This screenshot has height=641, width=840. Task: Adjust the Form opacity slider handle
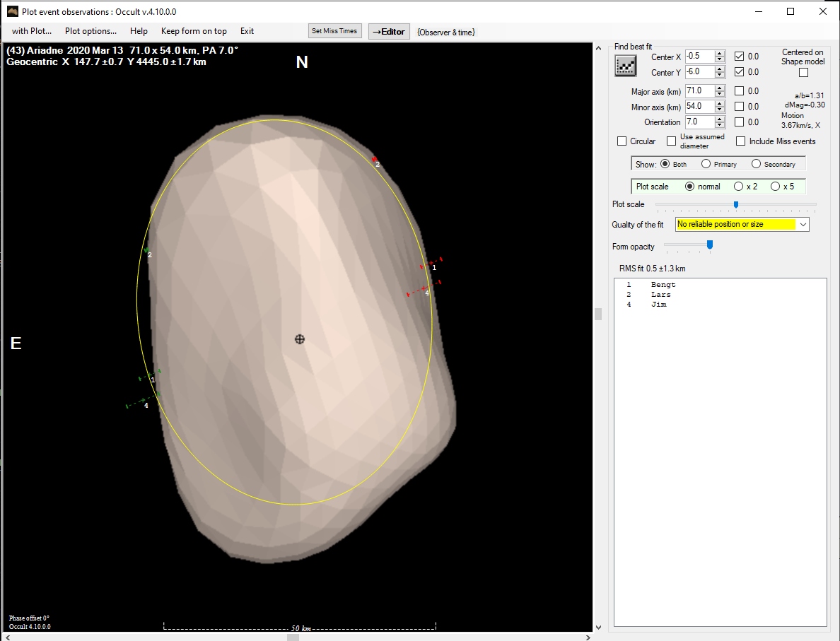(710, 245)
